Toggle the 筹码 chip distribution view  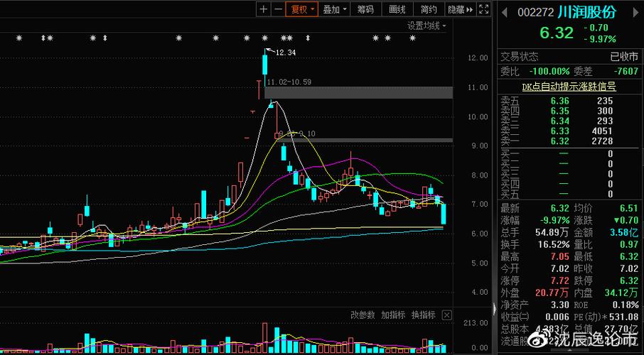click(x=365, y=9)
